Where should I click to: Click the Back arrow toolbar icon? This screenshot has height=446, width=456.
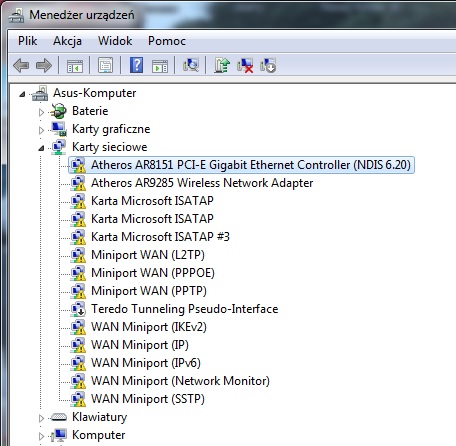pos(21,65)
